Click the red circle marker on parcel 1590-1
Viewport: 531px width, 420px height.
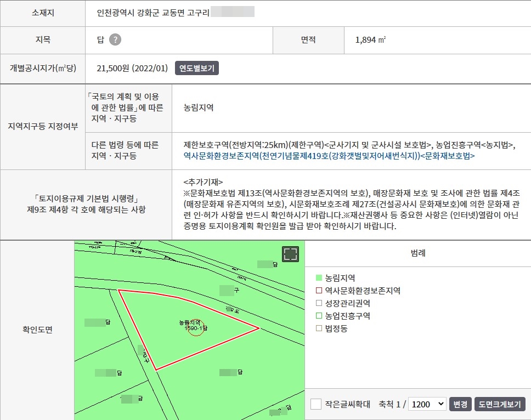coord(196,327)
